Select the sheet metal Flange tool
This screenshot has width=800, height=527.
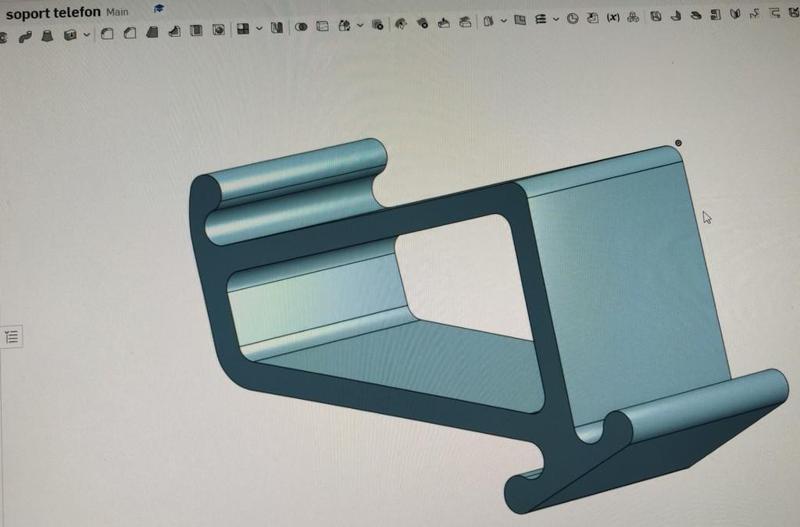point(676,16)
